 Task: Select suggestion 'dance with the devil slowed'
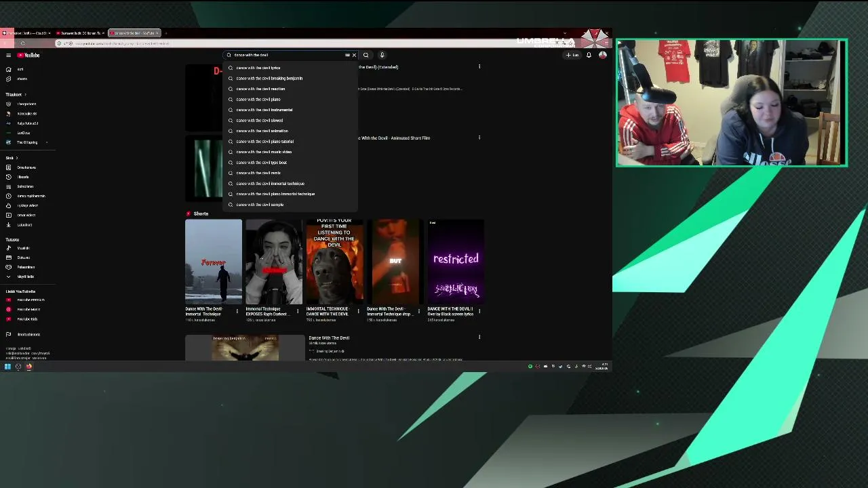coord(290,120)
